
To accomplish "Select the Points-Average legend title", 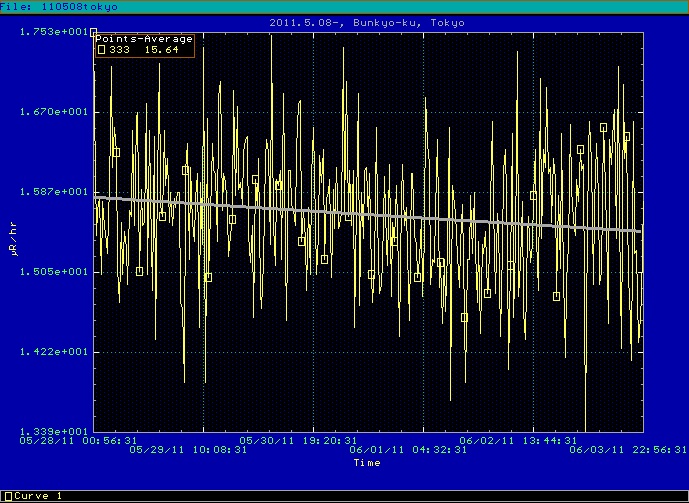I will pyautogui.click(x=144, y=39).
